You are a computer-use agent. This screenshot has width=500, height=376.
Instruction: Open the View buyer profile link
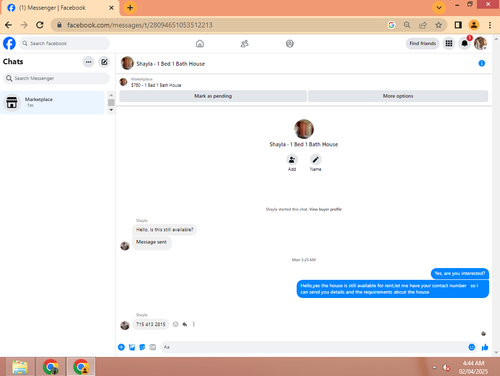tap(325, 209)
